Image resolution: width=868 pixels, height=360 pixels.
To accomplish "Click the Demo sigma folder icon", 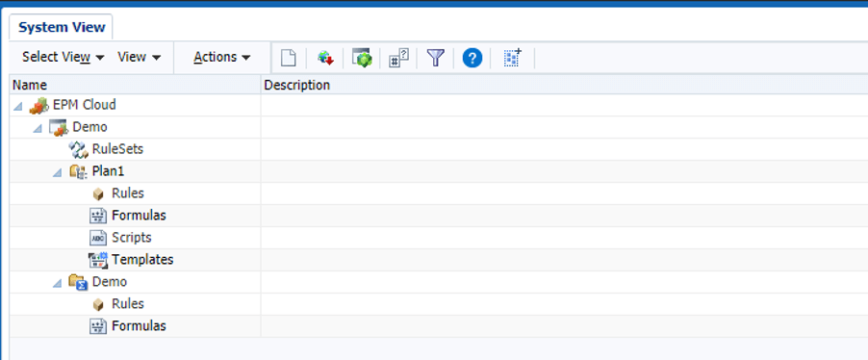I will [x=78, y=282].
